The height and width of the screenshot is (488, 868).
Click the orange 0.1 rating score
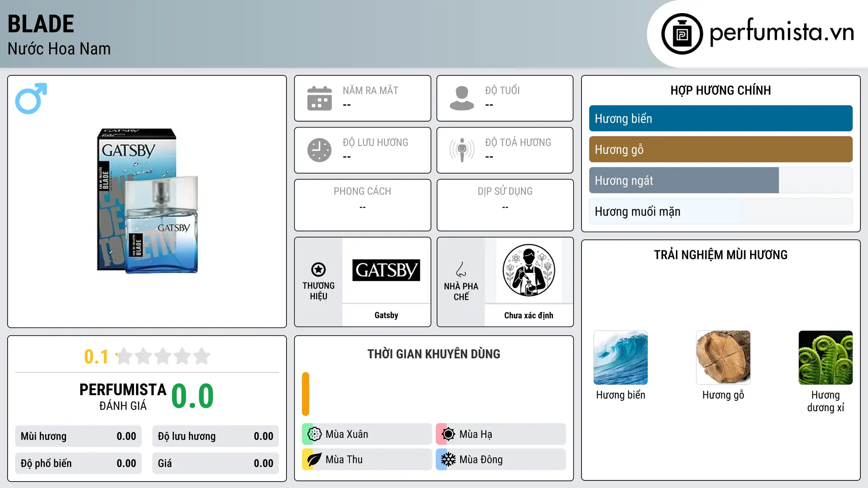click(96, 357)
